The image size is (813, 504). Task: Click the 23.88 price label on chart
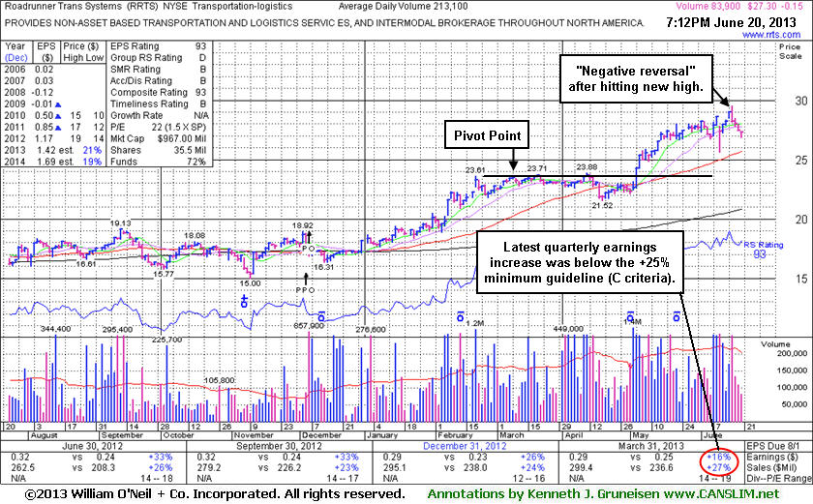[x=587, y=166]
